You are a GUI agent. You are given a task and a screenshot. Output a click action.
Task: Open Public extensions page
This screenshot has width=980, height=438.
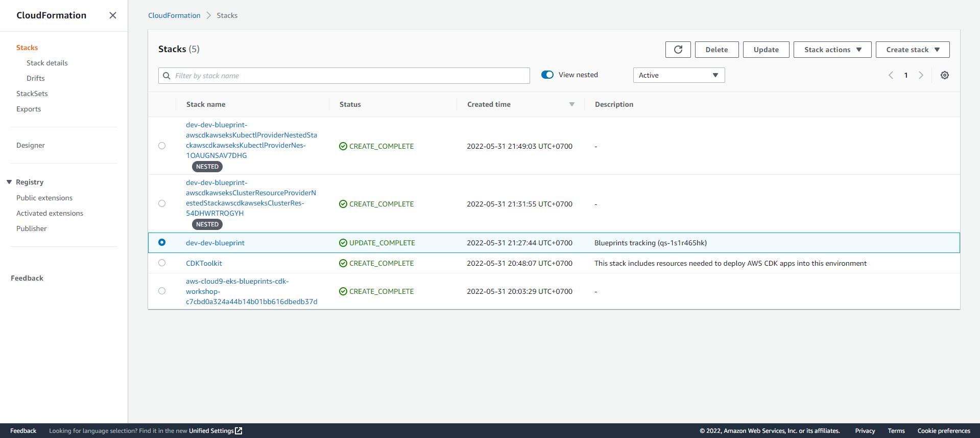pyautogui.click(x=44, y=198)
